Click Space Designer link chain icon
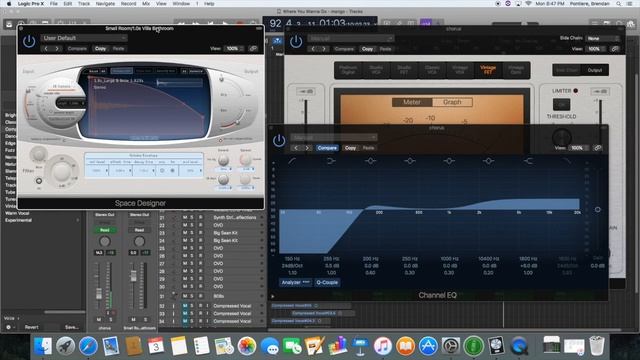Viewport: 640px width, 360px height. coord(253,49)
